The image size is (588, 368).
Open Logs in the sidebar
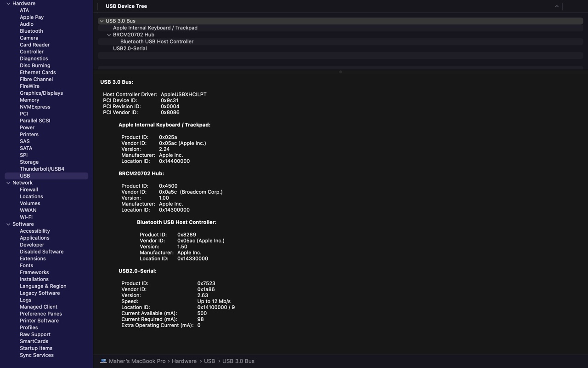pos(25,300)
